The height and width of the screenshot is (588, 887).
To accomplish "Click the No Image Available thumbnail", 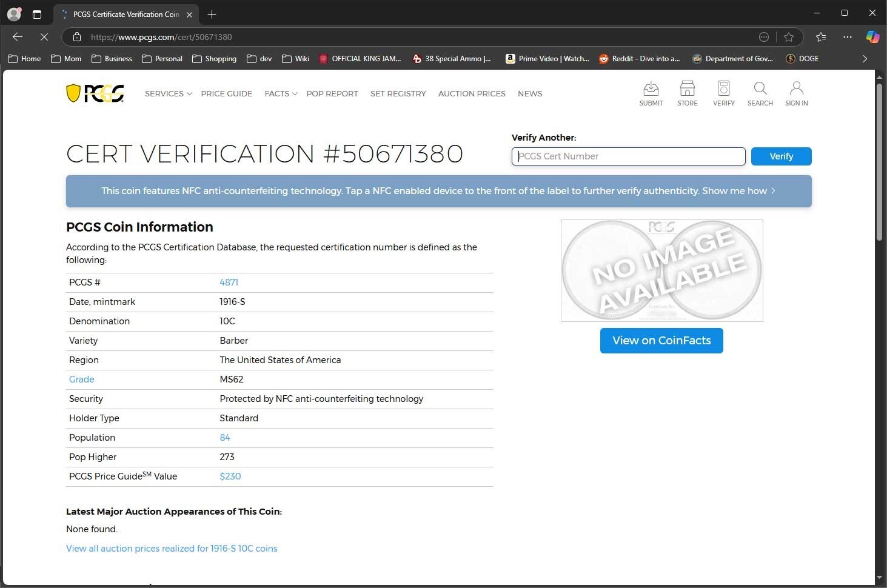I will click(x=661, y=270).
